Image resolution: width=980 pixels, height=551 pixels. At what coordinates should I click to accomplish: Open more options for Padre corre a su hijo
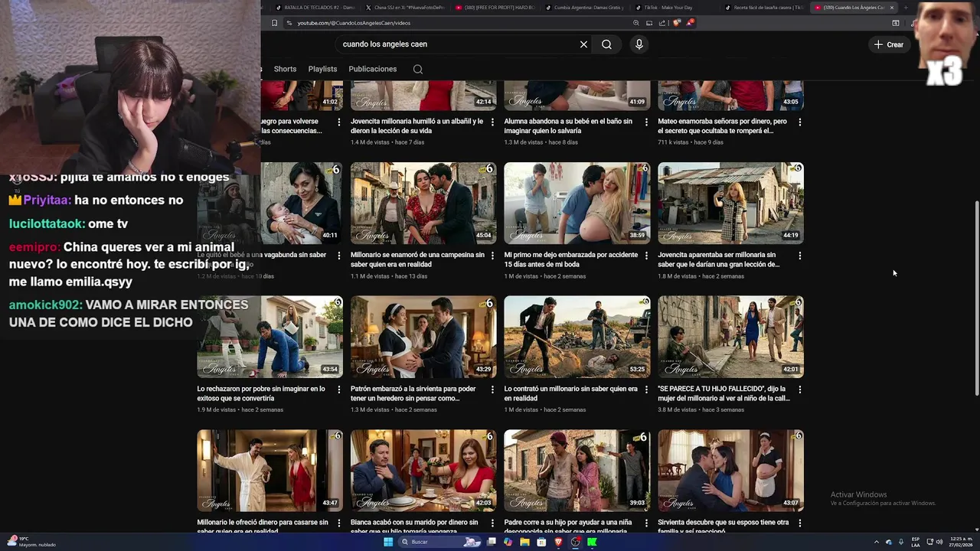click(x=646, y=523)
